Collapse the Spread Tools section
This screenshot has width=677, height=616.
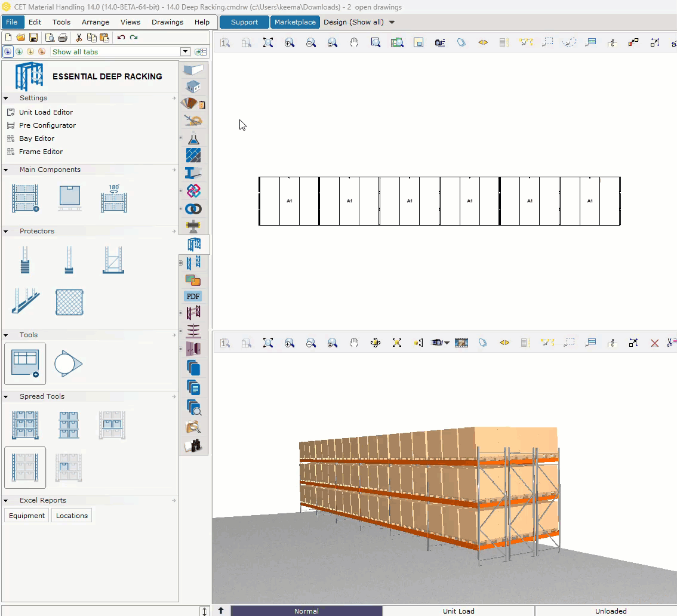pyautogui.click(x=6, y=397)
